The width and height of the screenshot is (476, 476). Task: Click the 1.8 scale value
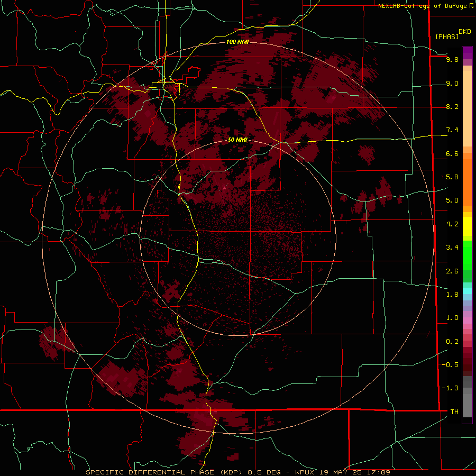[452, 295]
